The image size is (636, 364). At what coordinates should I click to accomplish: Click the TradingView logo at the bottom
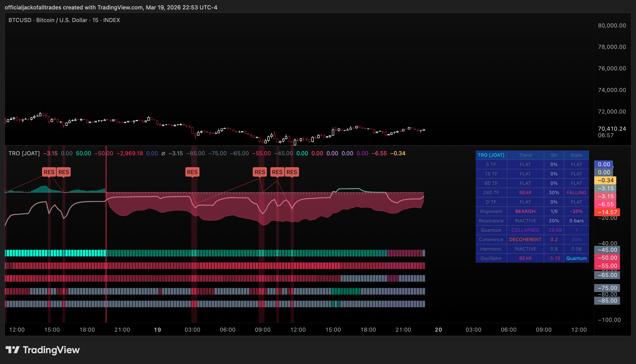[x=42, y=350]
